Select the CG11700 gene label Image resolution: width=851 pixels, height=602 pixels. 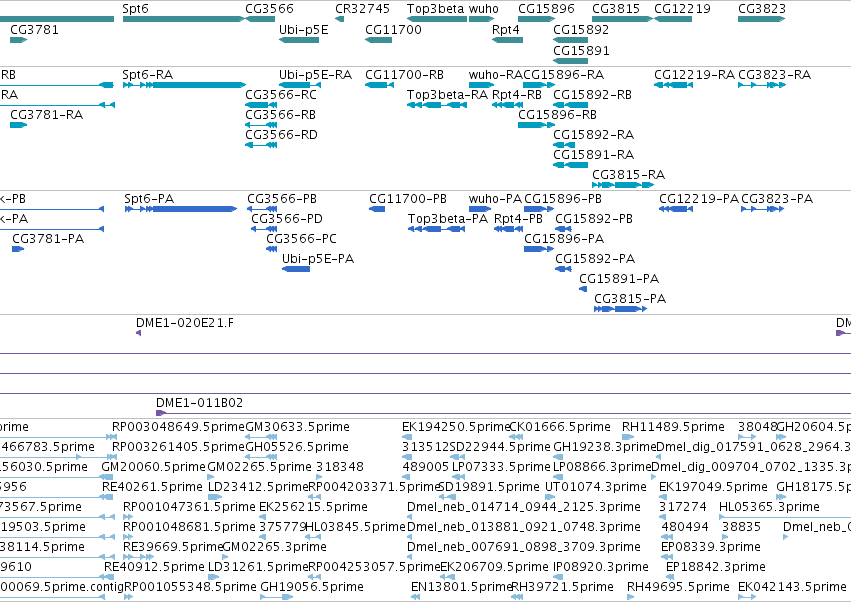(393, 29)
